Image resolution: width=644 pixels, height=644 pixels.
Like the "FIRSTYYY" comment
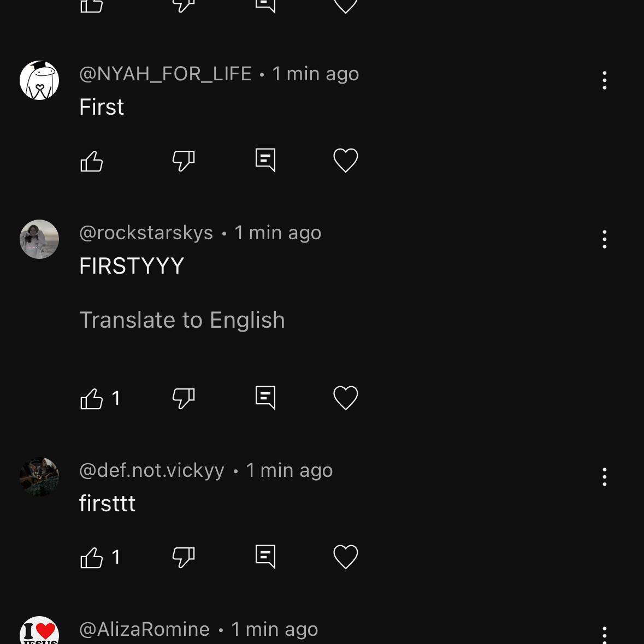pos(92,399)
